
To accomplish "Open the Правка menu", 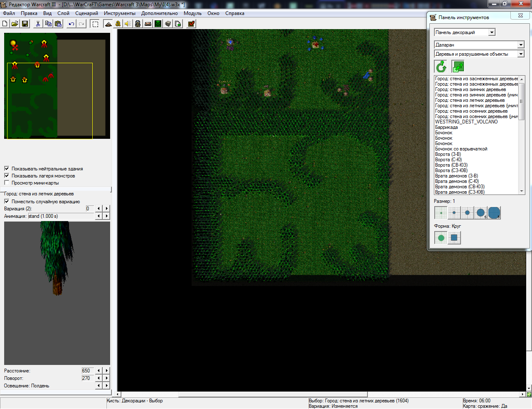I will pos(29,13).
